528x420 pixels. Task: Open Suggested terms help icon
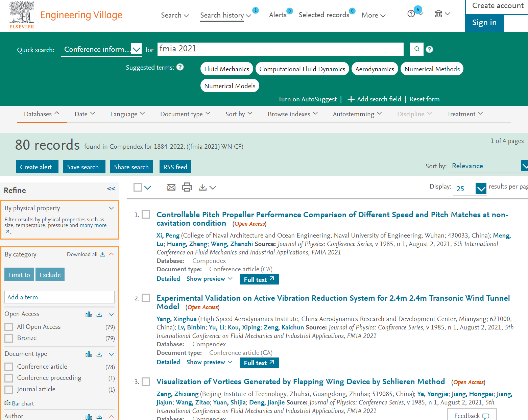tap(180, 67)
